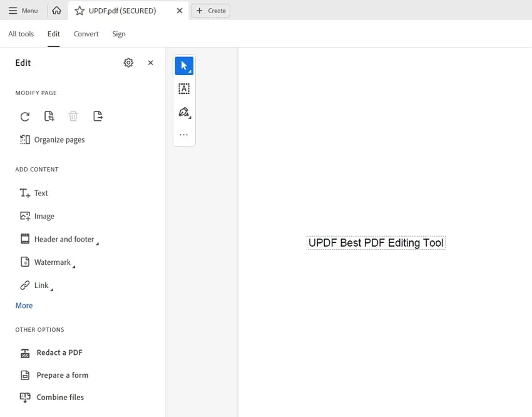The width and height of the screenshot is (532, 417).
Task: Open more quick tools ellipsis
Action: point(184,135)
